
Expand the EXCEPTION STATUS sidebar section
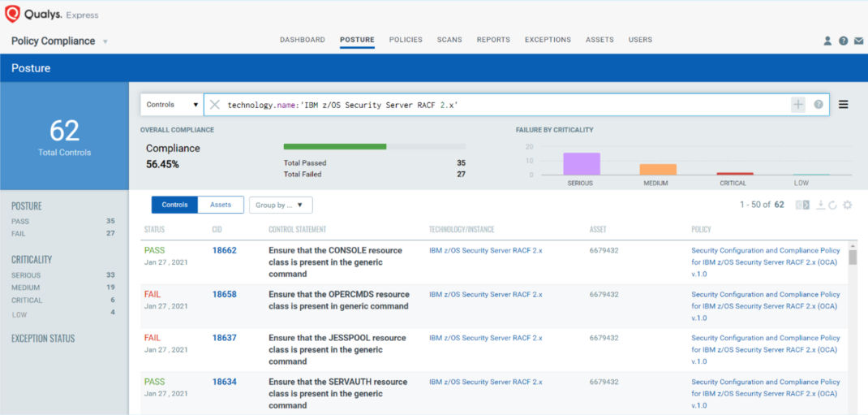tap(43, 339)
